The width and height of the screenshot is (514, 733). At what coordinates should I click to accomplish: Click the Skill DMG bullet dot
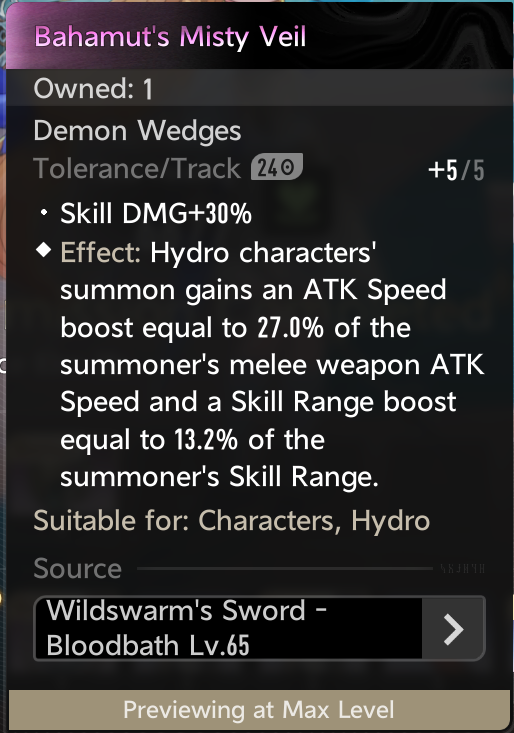[44, 212]
